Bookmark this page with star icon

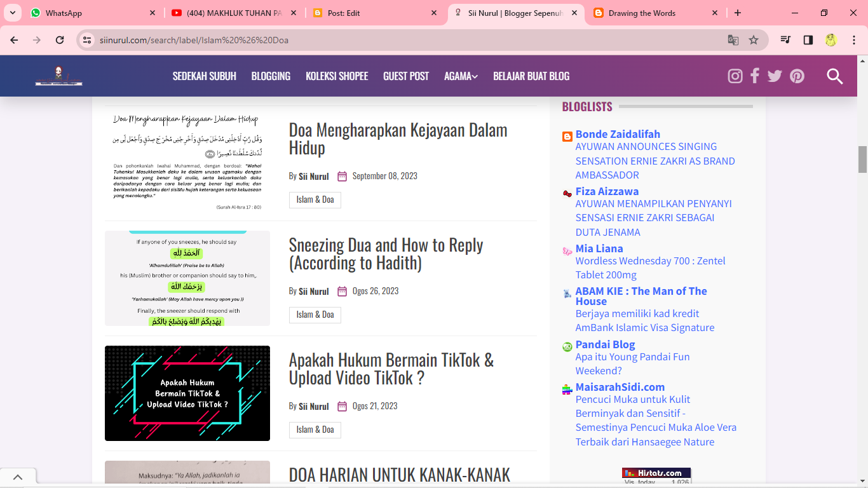(x=754, y=40)
